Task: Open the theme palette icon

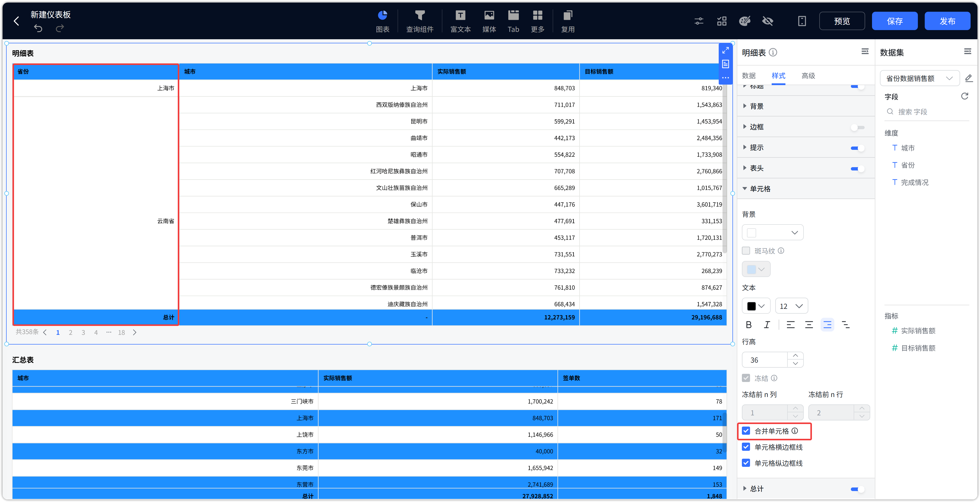Action: click(x=744, y=21)
